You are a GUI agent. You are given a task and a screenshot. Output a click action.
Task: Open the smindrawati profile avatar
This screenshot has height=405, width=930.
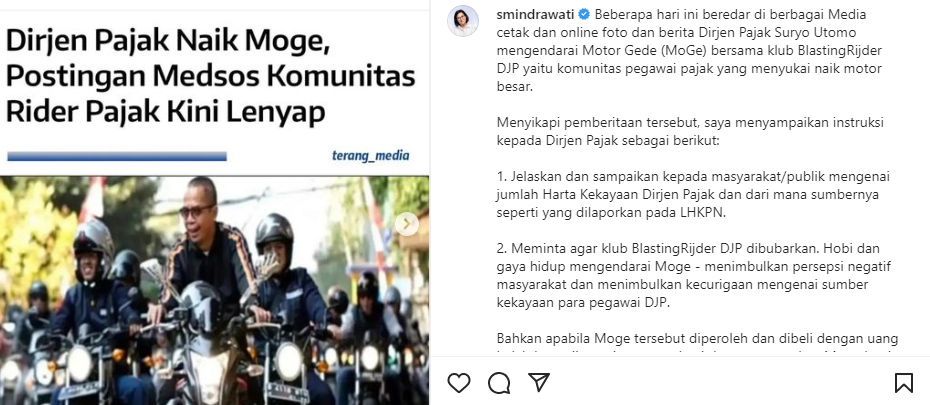point(463,21)
